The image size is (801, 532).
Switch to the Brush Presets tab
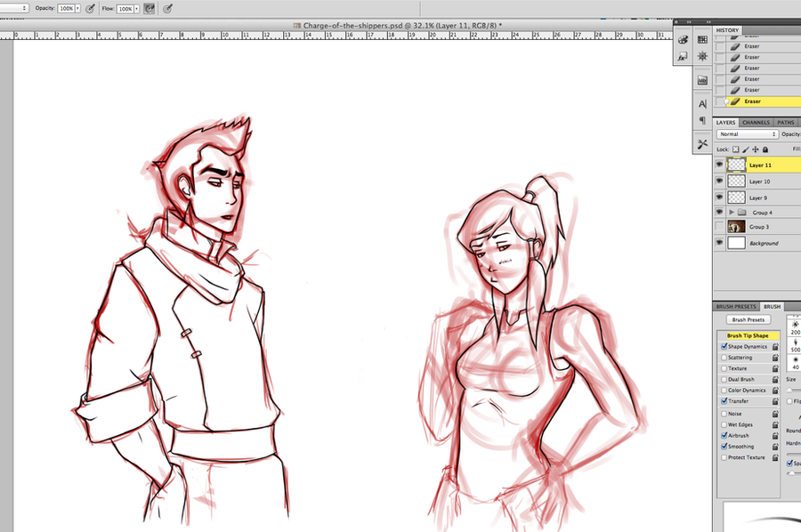pyautogui.click(x=736, y=306)
